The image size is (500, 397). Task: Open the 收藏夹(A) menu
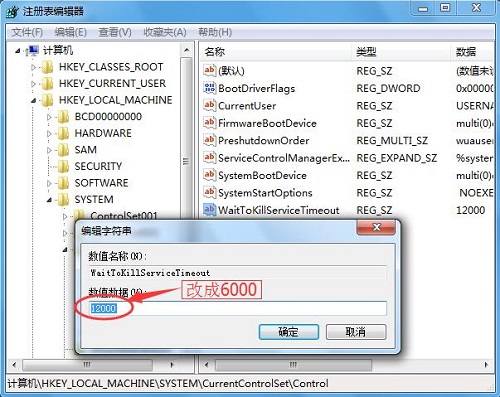pos(165,32)
